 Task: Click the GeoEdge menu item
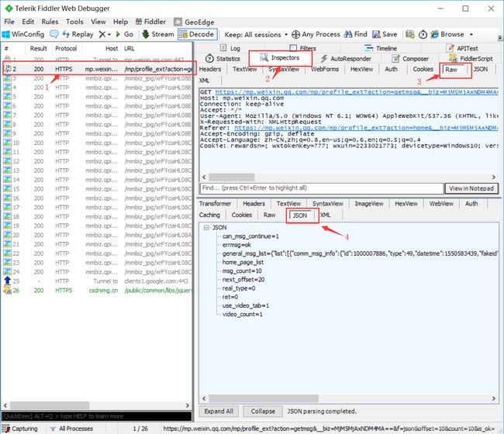click(x=194, y=22)
